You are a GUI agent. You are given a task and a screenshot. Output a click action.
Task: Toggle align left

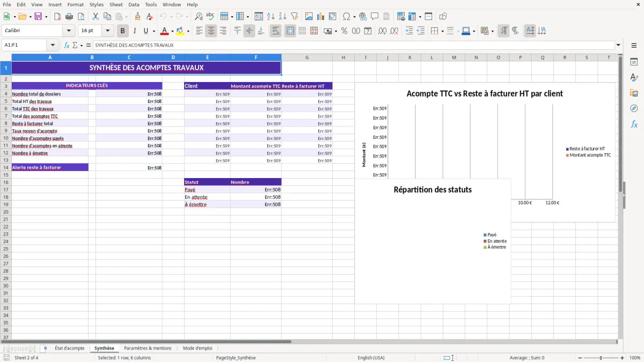199,31
